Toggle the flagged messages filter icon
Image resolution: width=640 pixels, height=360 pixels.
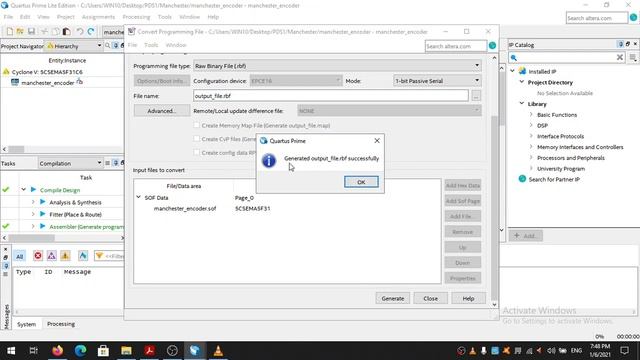(x=83, y=256)
